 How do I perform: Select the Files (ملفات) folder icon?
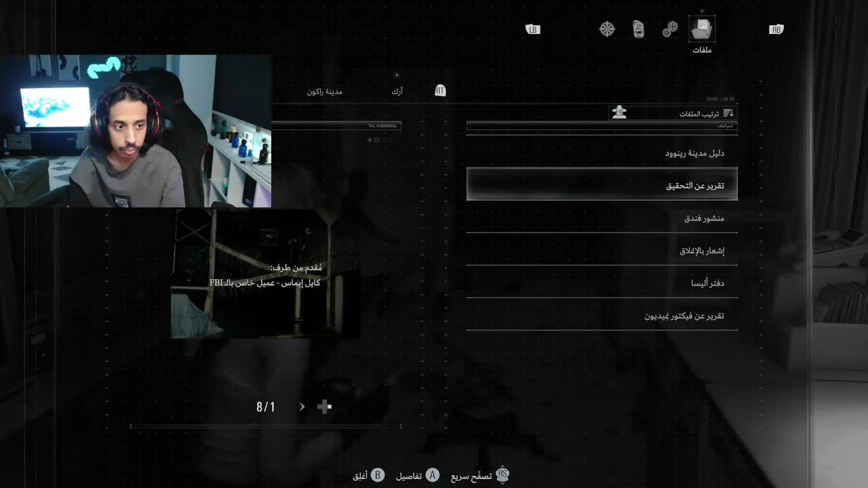pyautogui.click(x=702, y=28)
